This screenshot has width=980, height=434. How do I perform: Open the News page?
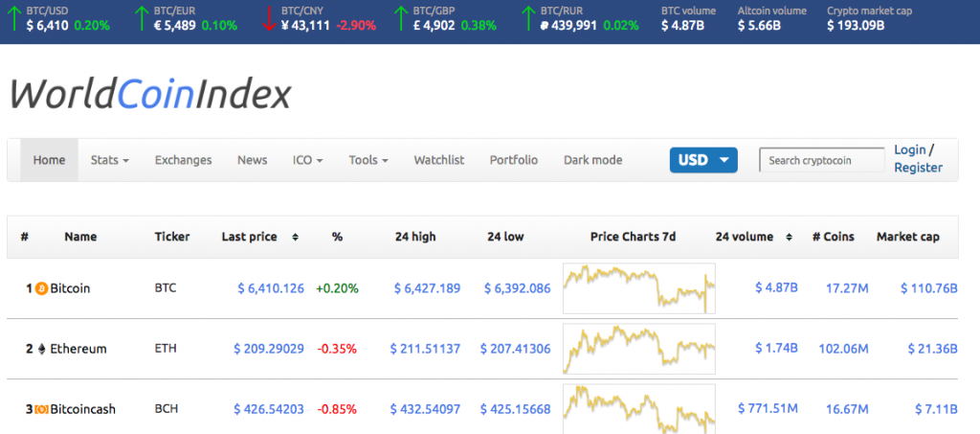click(x=252, y=160)
